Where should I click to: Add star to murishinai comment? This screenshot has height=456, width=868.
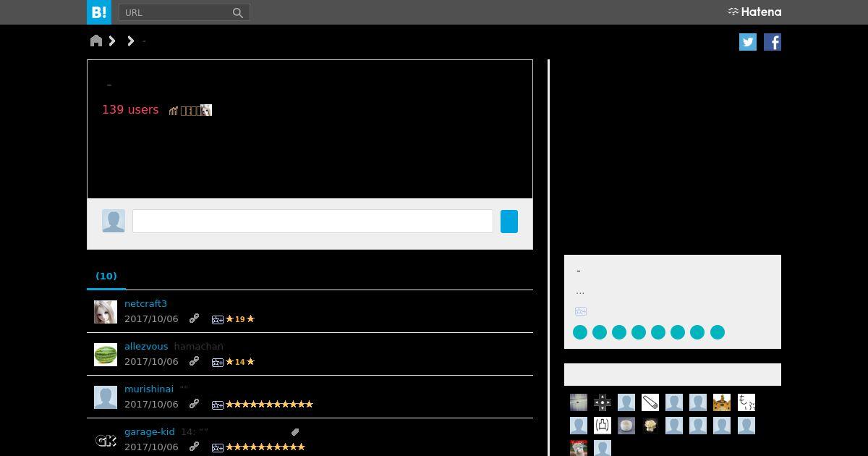coord(217,405)
